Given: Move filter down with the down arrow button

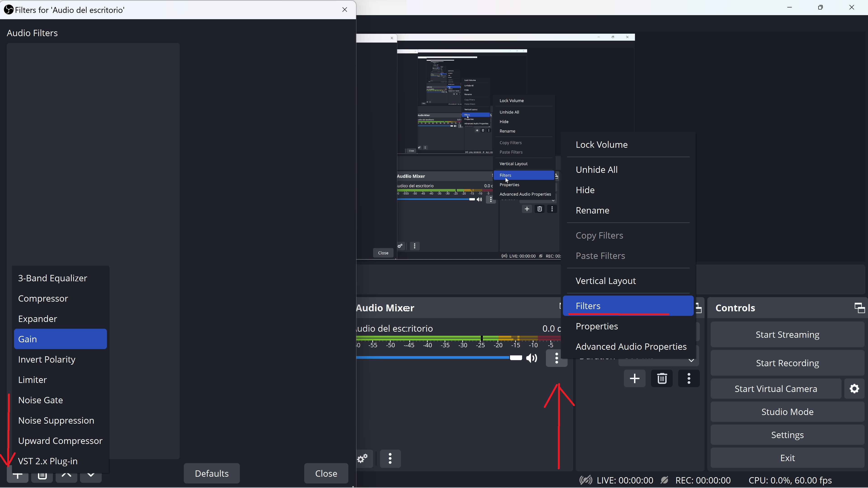Looking at the screenshot, I should (91, 475).
